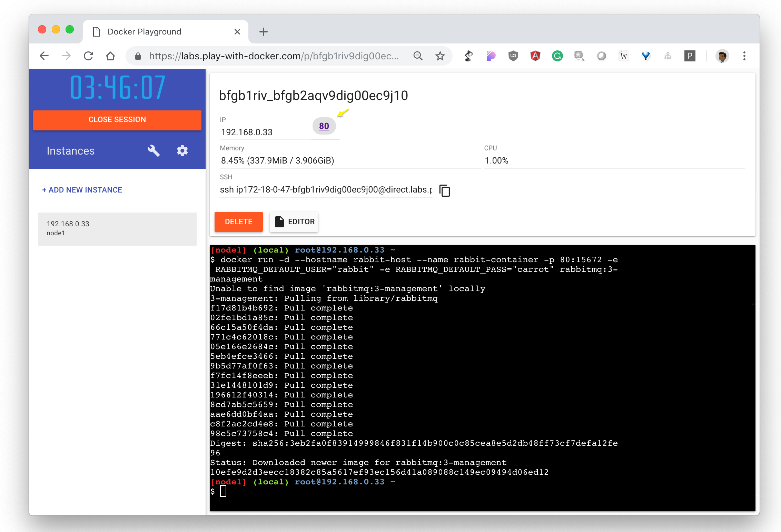Screen dimensions: 781x532
Task: Open the gear settings icon beside Instances
Action: pos(182,151)
